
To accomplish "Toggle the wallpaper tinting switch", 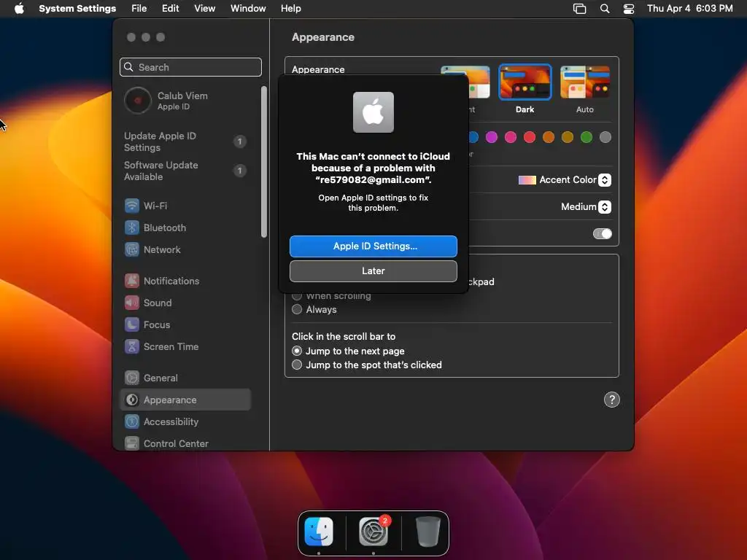I will click(x=602, y=233).
